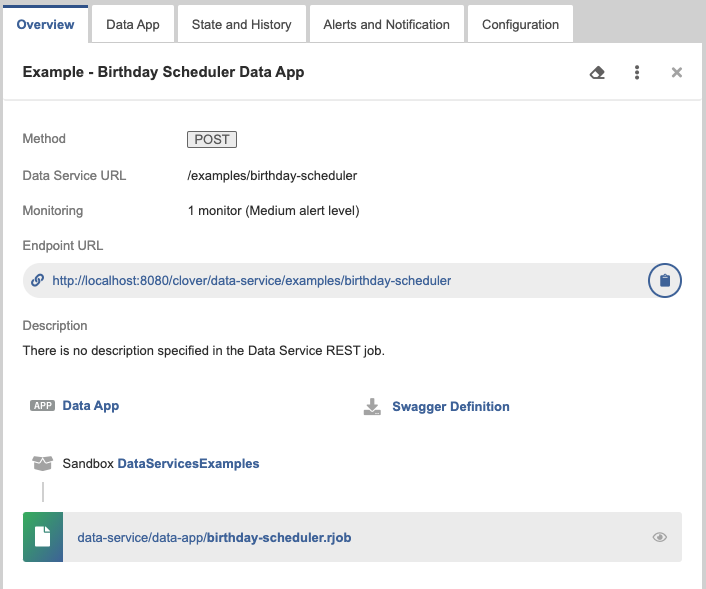The height and width of the screenshot is (589, 706).
Task: Click the sandbox box icon
Action: point(42,464)
